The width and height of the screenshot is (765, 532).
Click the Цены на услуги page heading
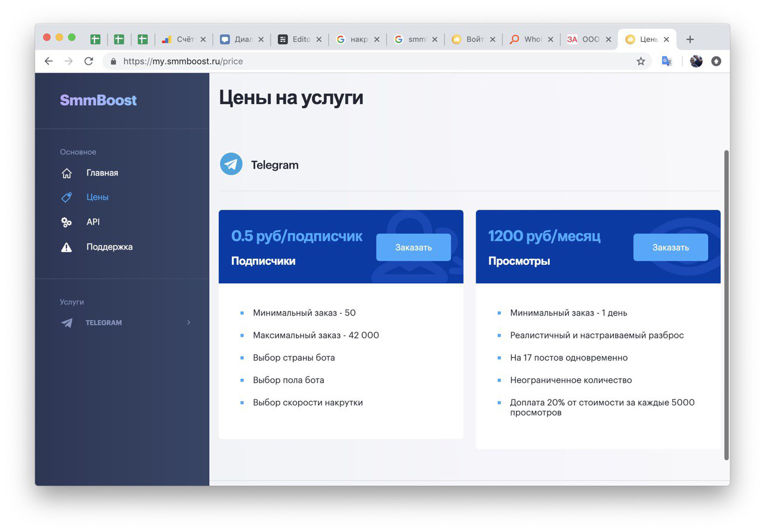pos(291,97)
